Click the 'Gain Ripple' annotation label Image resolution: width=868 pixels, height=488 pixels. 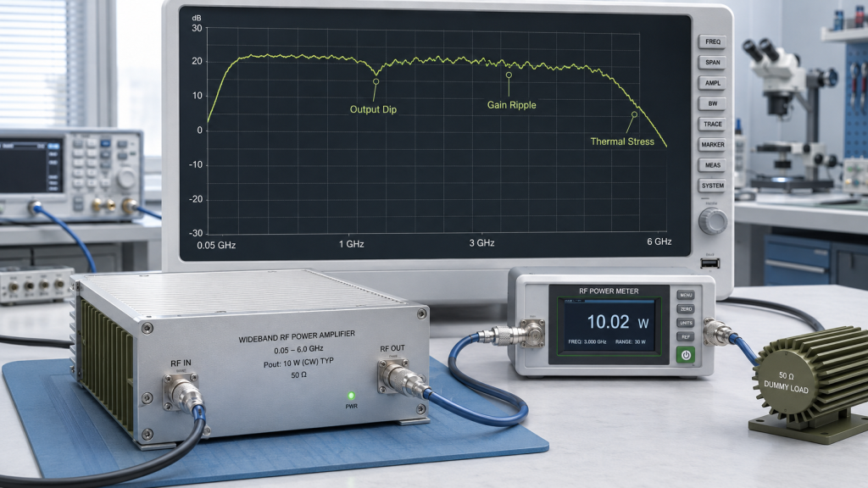coord(511,104)
